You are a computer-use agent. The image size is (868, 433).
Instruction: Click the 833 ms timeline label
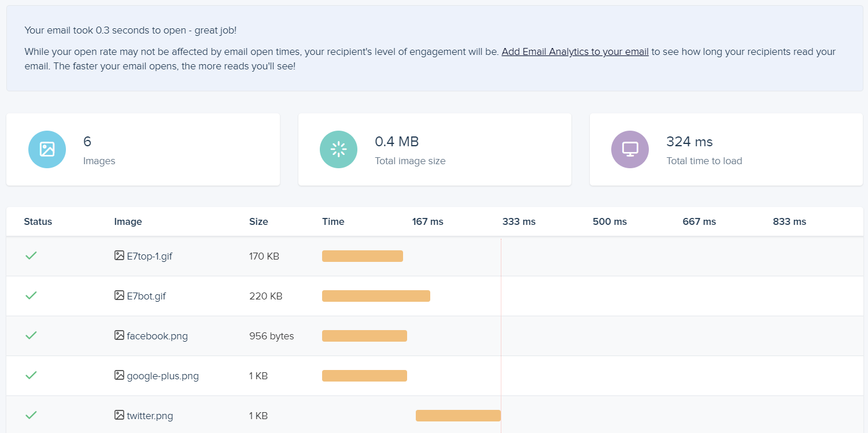789,221
